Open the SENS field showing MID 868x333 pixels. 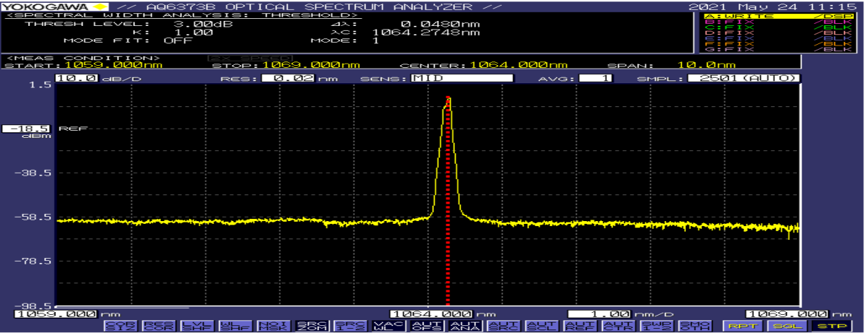pos(462,78)
